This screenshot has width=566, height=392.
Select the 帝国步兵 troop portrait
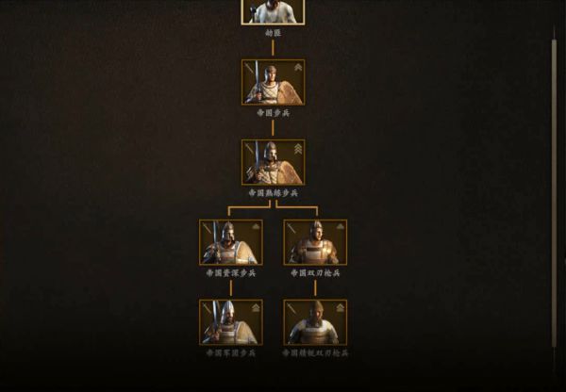[x=274, y=83]
